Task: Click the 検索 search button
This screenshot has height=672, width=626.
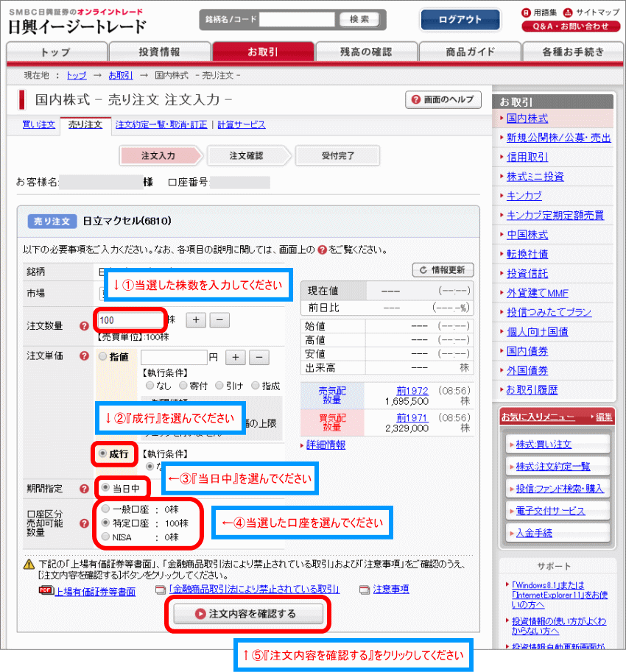Action: tap(359, 19)
